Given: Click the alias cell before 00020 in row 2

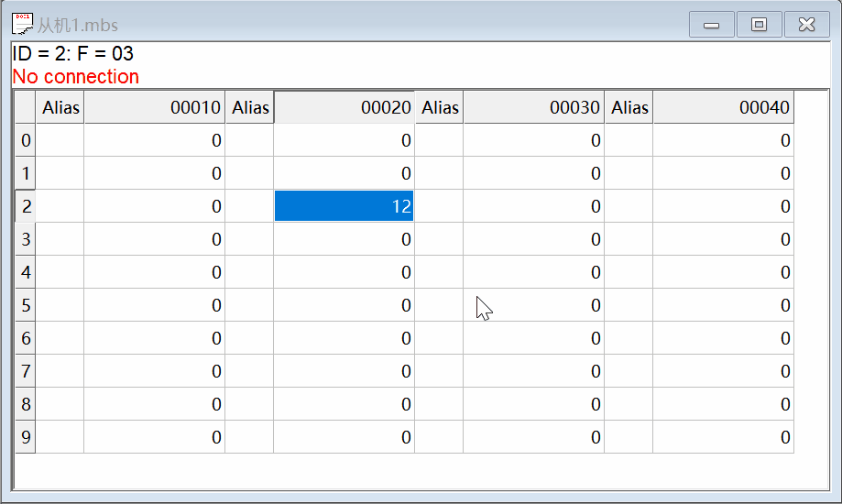Looking at the screenshot, I should (250, 206).
